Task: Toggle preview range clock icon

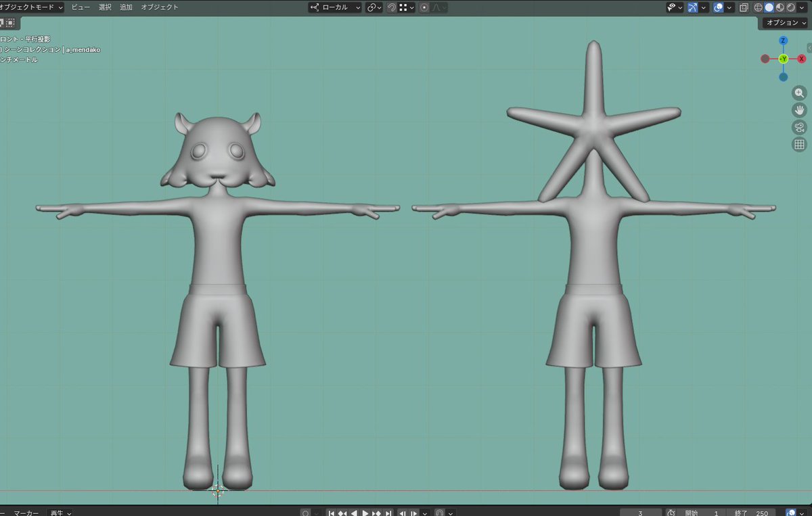Action: [x=671, y=513]
